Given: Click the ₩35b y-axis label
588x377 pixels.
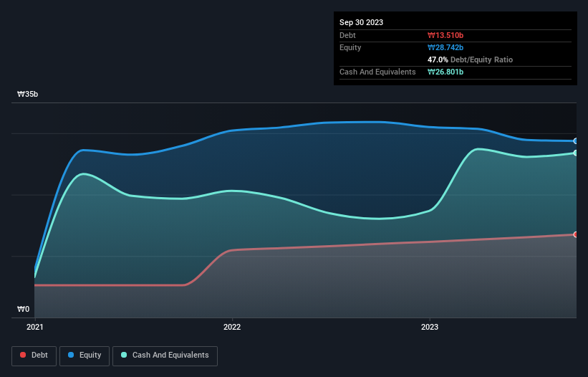Looking at the screenshot, I should [28, 94].
